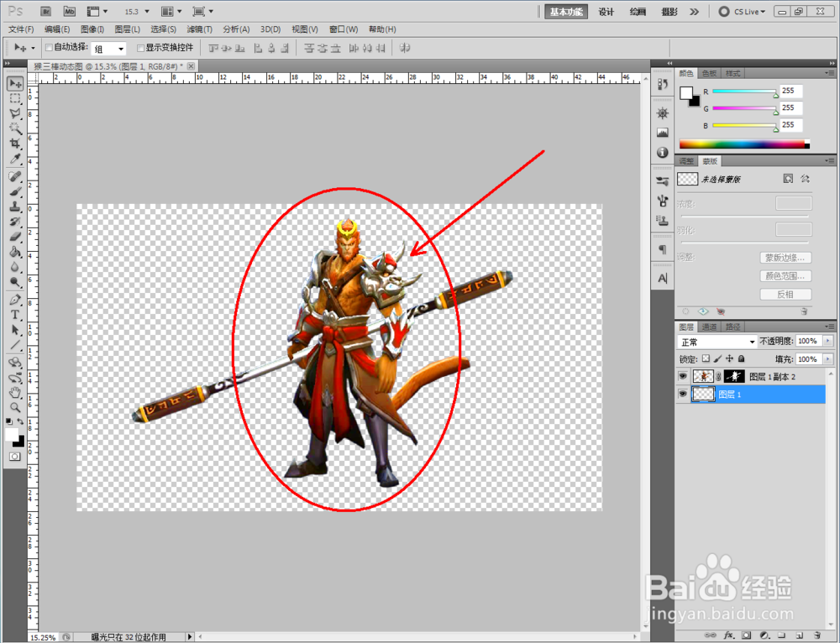Viewport: 840px width, 643px height.
Task: Select the Eyedropper tool
Action: click(x=15, y=159)
